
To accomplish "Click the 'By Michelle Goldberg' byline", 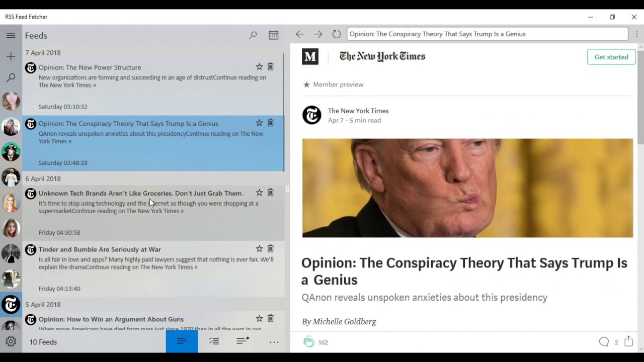I will (x=339, y=321).
